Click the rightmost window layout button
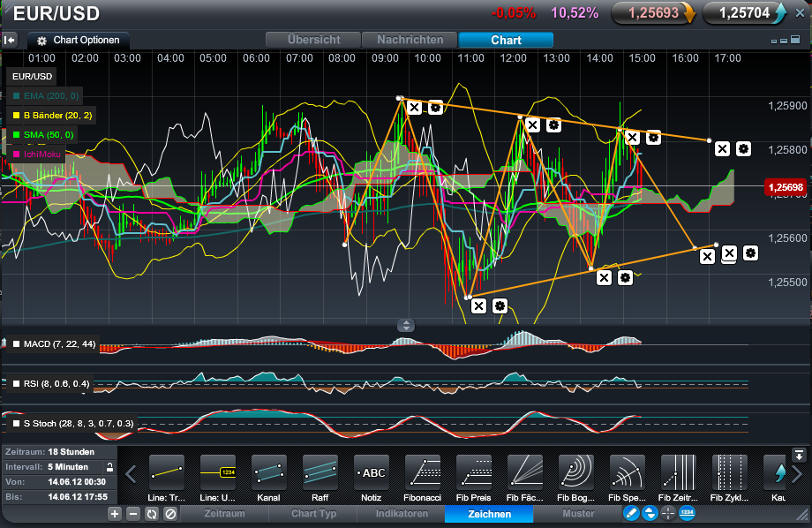 pos(795,40)
